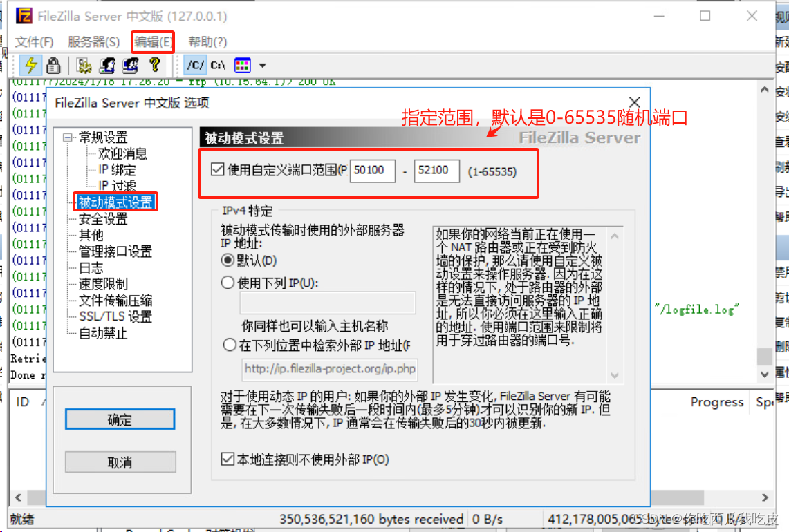The height and width of the screenshot is (532, 789).
Task: Click the log pane vertical scrollbar thumb
Action: [x=765, y=356]
